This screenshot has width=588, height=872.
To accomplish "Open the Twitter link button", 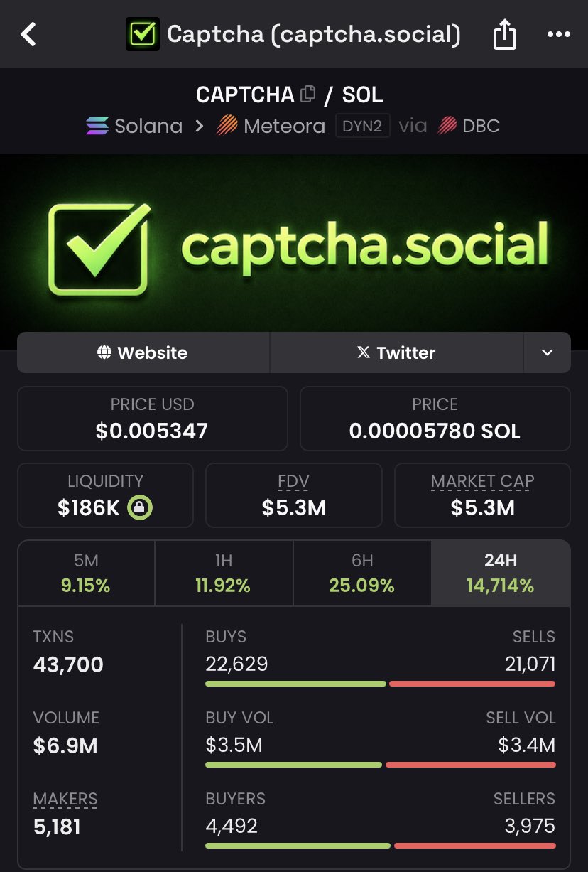I will 396,352.
